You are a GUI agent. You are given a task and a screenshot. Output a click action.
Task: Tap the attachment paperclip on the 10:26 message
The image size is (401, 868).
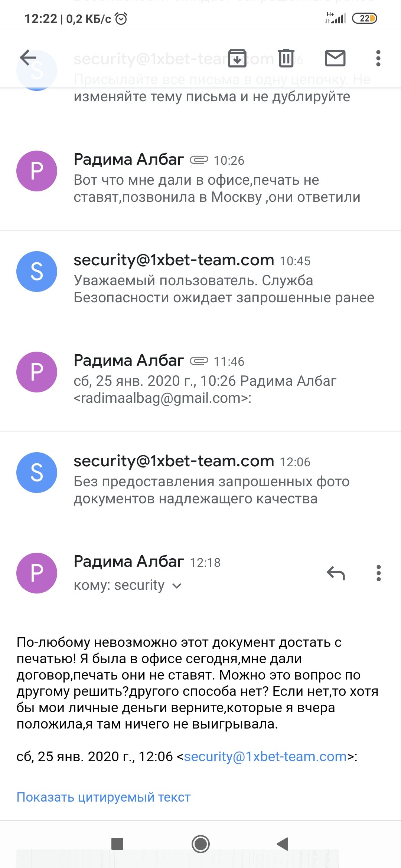click(x=199, y=160)
